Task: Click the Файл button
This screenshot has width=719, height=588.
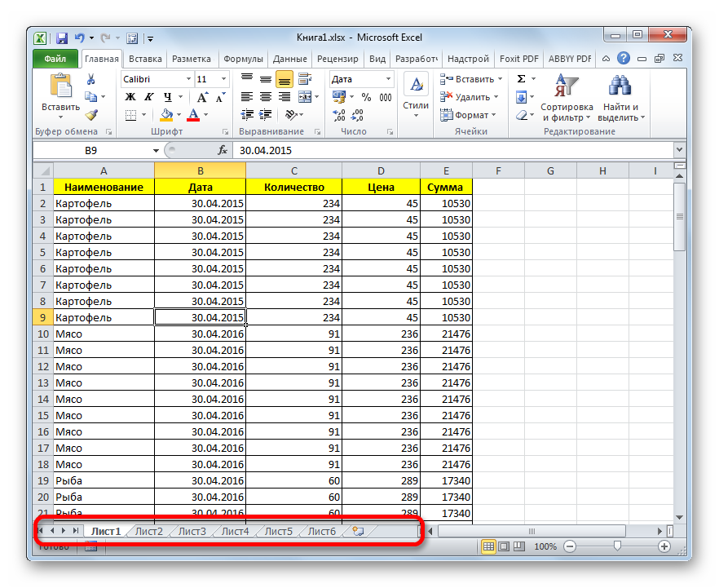Action: click(55, 59)
